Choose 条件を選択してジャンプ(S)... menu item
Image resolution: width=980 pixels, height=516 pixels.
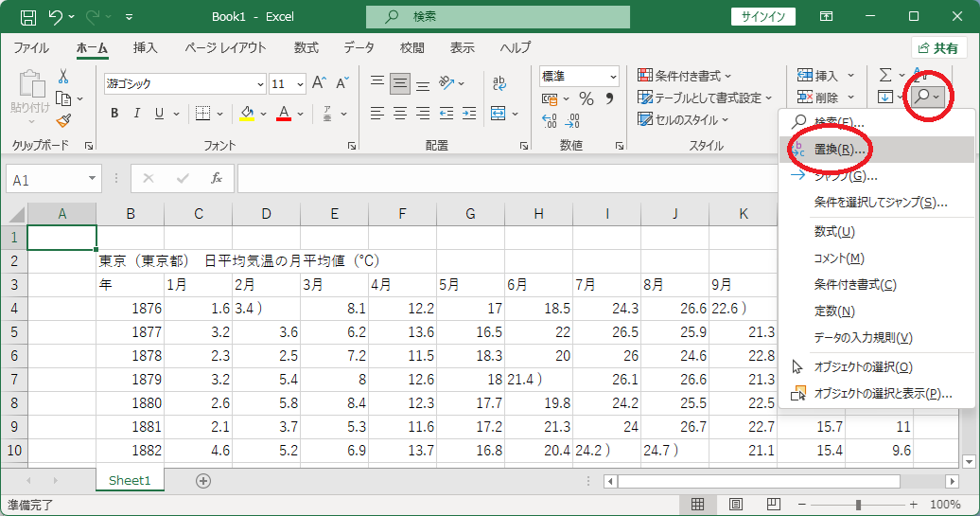[x=877, y=203]
